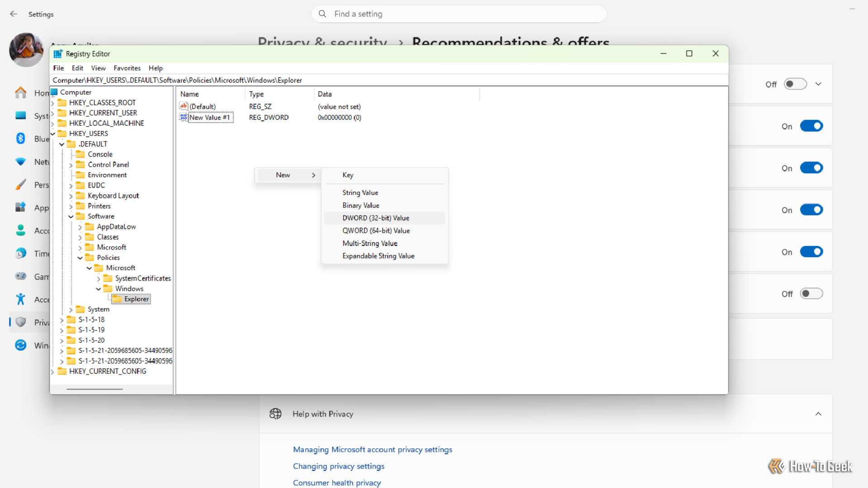Open Network wifi icon in Settings sidebar
Screen dimensions: 868x488
[x=21, y=162]
